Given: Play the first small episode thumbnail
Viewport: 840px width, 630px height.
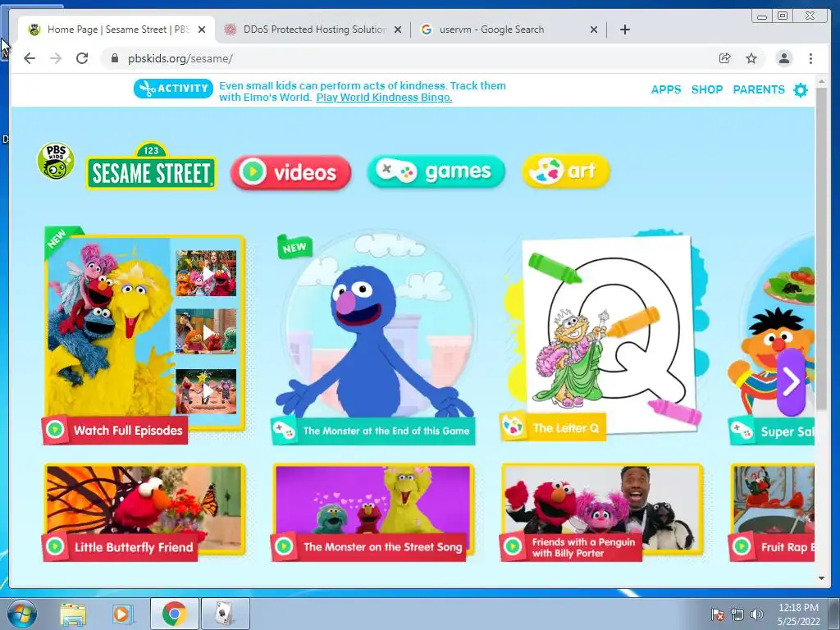Looking at the screenshot, I should (x=206, y=273).
